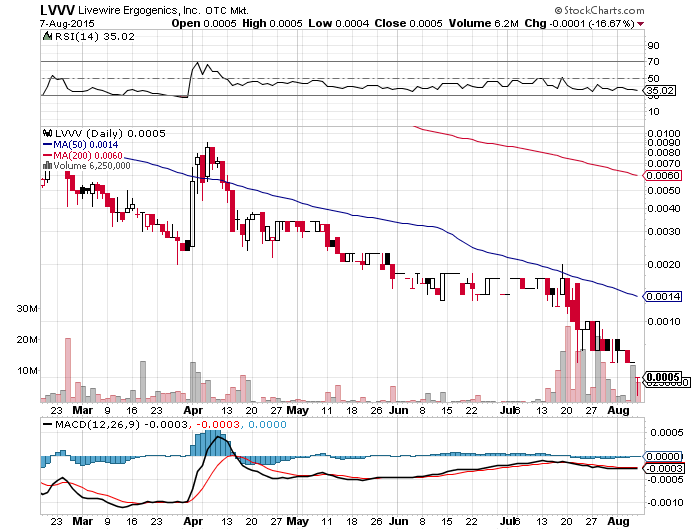Click the Volume 6,250,000 legend text
The width and height of the screenshot is (700, 530).
92,166
